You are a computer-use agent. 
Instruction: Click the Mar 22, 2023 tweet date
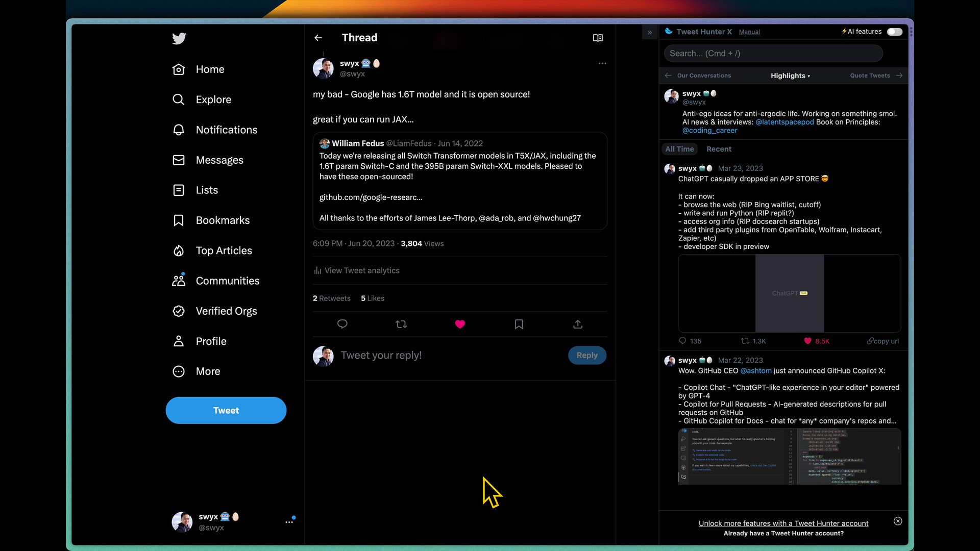(x=740, y=360)
